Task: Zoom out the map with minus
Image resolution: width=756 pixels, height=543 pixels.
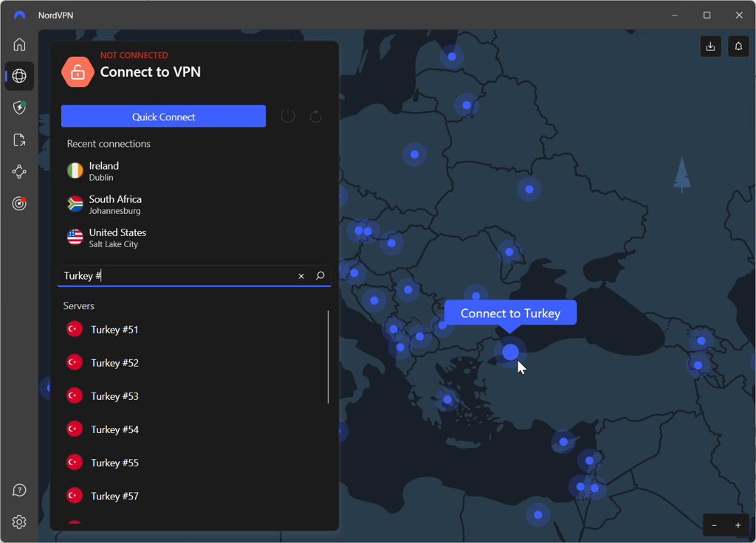Action: 715,525
